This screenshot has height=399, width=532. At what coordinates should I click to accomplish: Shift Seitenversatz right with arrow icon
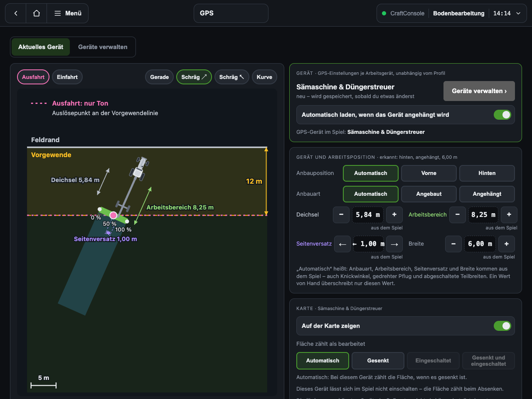394,244
